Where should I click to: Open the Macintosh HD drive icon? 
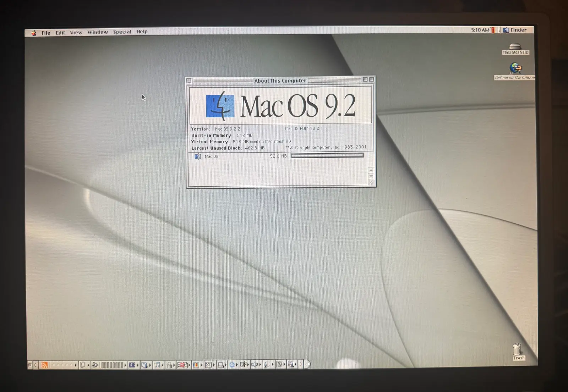(x=515, y=47)
